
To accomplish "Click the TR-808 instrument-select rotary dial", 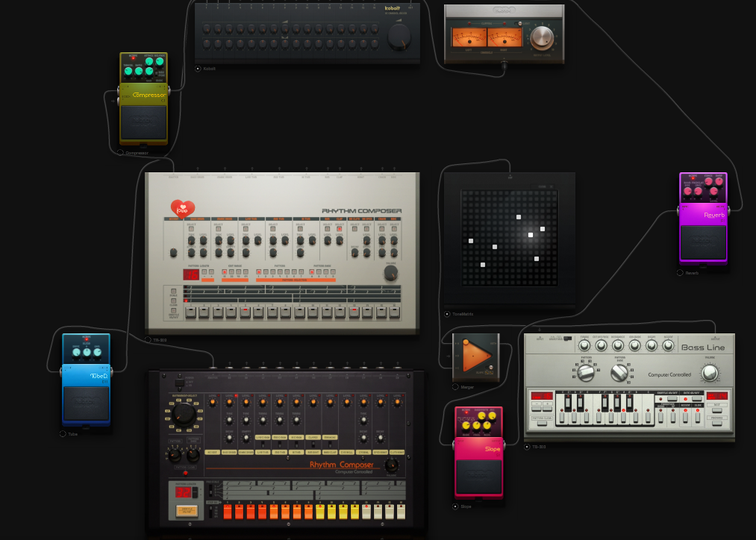I will [184, 415].
